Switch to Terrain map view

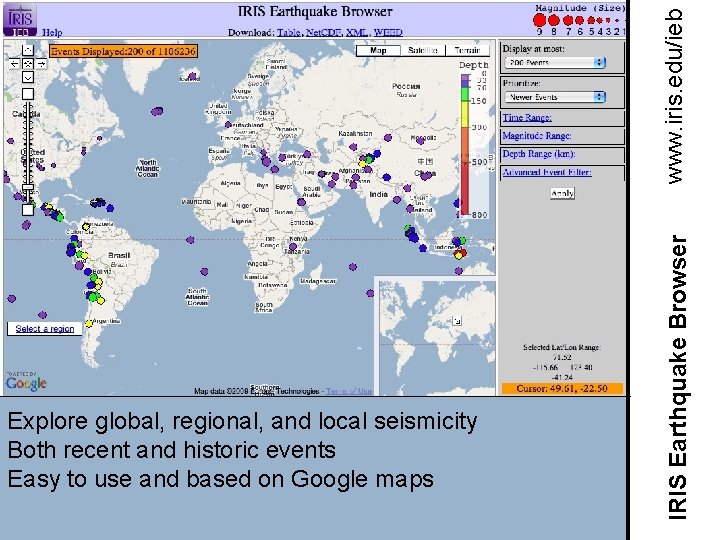tap(467, 49)
